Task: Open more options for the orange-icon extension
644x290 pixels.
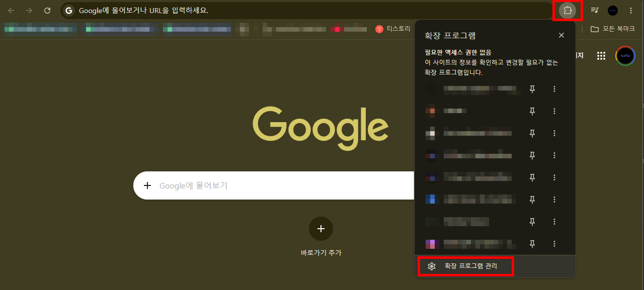Action: pos(554,111)
